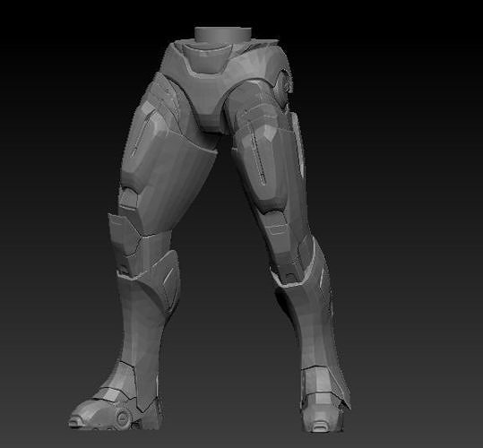This screenshot has height=448, width=483.
Task: Click the round disc on the left boot ankle
Action: [x=124, y=418]
